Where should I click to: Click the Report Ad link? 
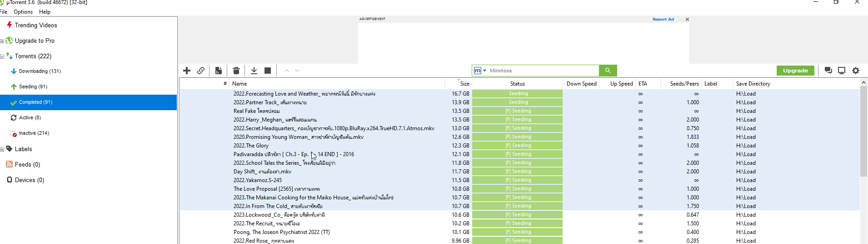click(663, 19)
